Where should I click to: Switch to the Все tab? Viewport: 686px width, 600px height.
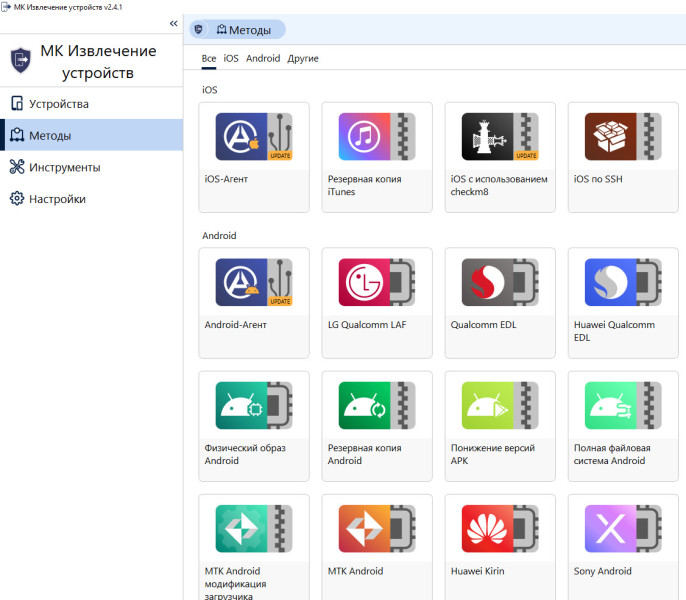[x=209, y=59]
